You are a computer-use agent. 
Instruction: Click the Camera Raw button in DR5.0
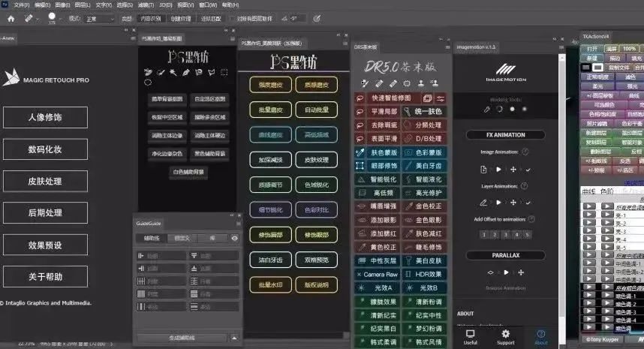[x=377, y=274]
